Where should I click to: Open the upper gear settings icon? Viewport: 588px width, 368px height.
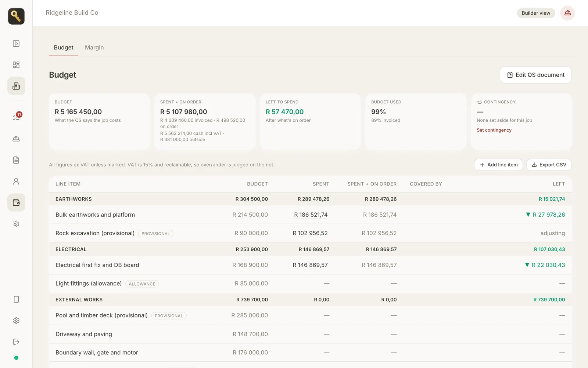tap(16, 224)
